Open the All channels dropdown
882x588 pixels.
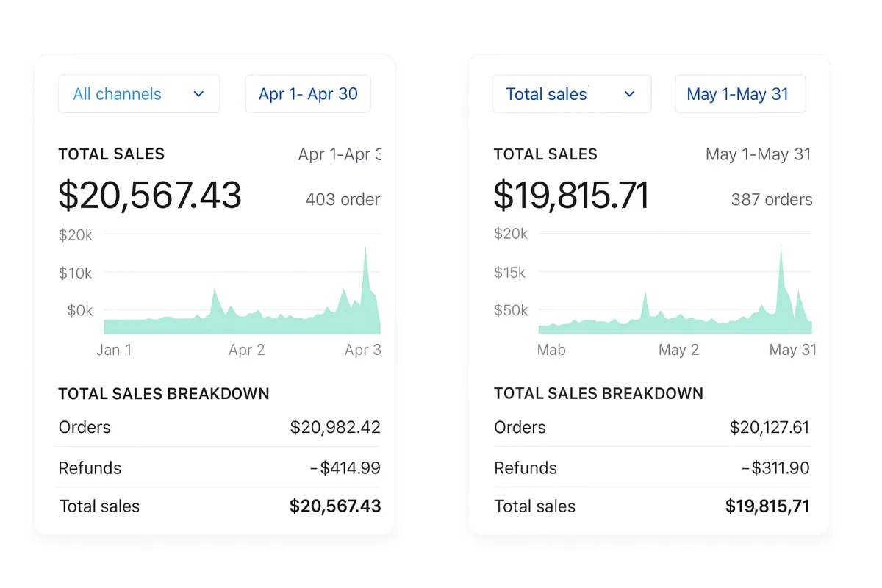[x=139, y=94]
